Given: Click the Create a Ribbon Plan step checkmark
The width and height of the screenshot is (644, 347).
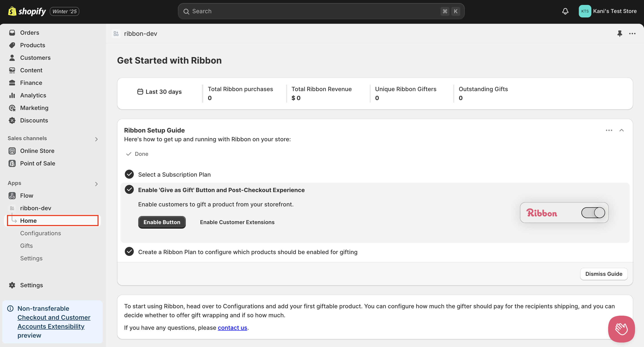Looking at the screenshot, I should [129, 252].
